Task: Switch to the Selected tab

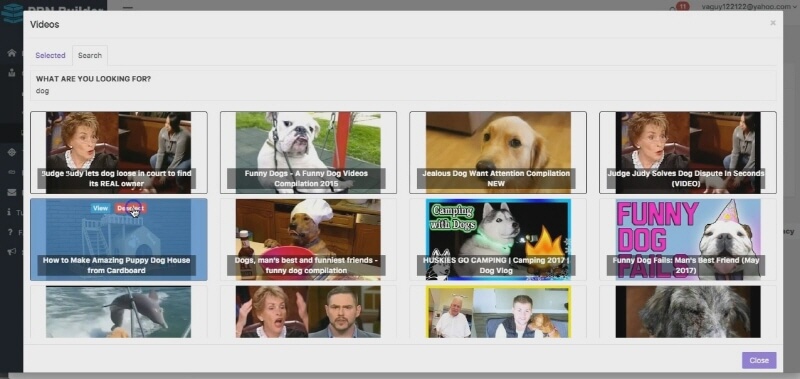Action: pyautogui.click(x=50, y=55)
